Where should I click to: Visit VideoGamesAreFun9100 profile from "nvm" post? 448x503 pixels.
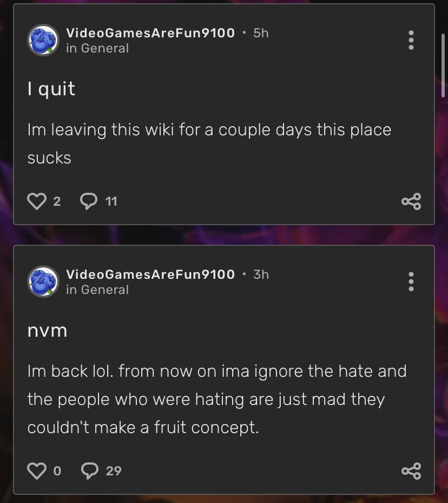(x=150, y=275)
